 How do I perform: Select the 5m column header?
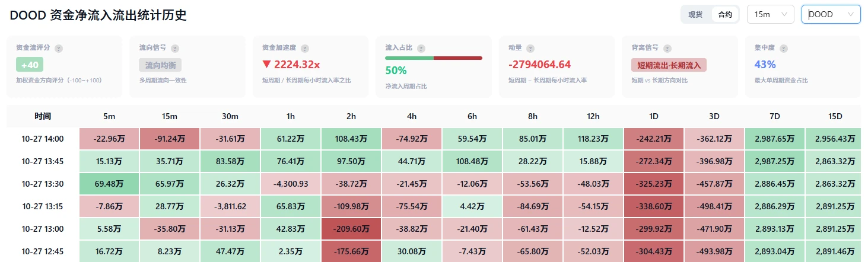(109, 116)
